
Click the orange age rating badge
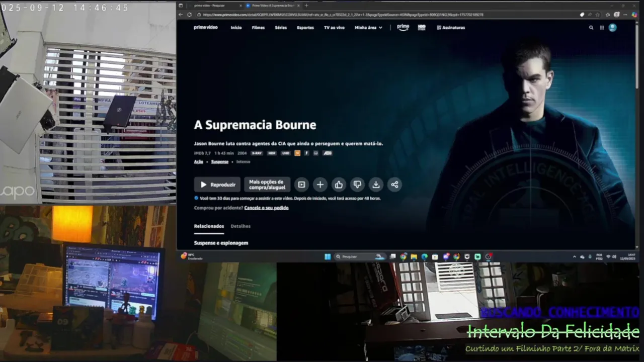[297, 153]
